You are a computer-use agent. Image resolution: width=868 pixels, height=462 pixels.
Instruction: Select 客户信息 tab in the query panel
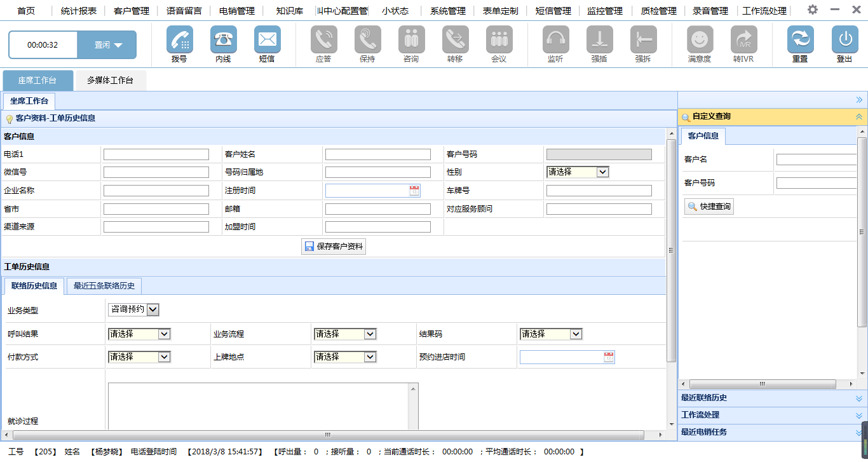pos(703,136)
